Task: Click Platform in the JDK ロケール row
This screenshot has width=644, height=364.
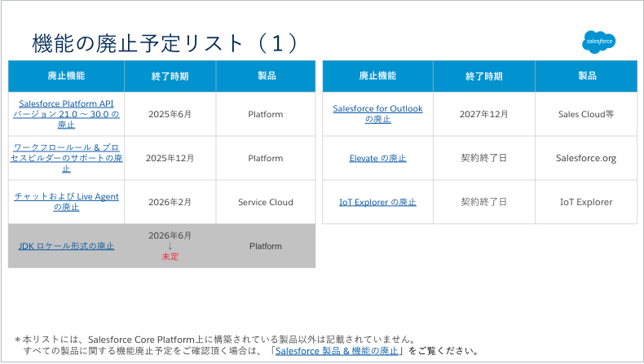Action: click(x=265, y=246)
